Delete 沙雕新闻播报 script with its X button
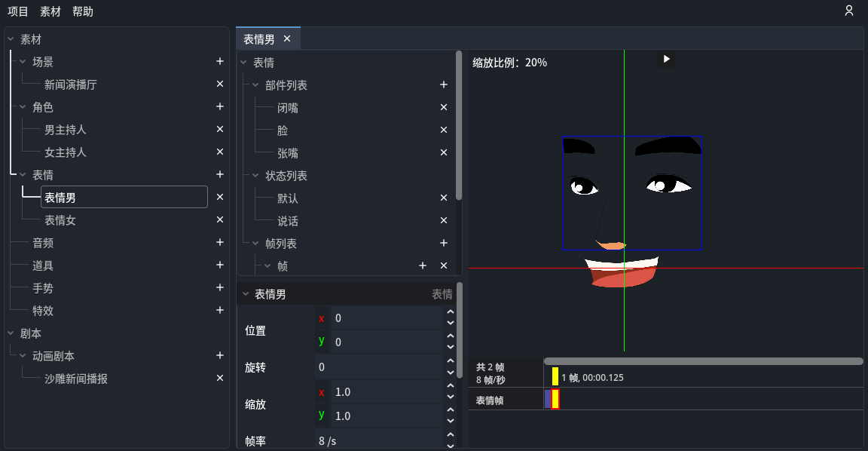This screenshot has height=451, width=868. click(x=219, y=378)
